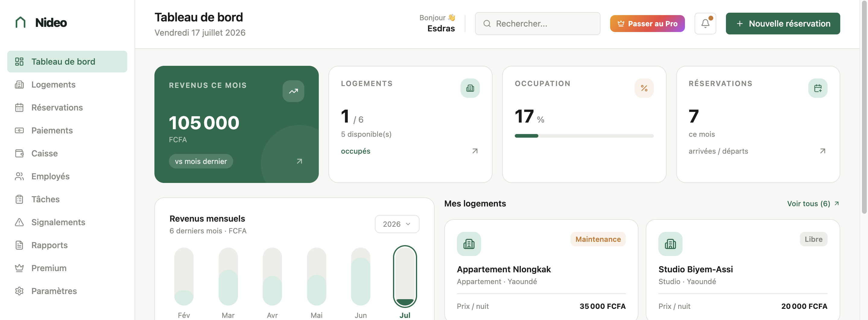Click the Appartement Nlongkak building icon
This screenshot has height=320, width=868.
click(469, 244)
